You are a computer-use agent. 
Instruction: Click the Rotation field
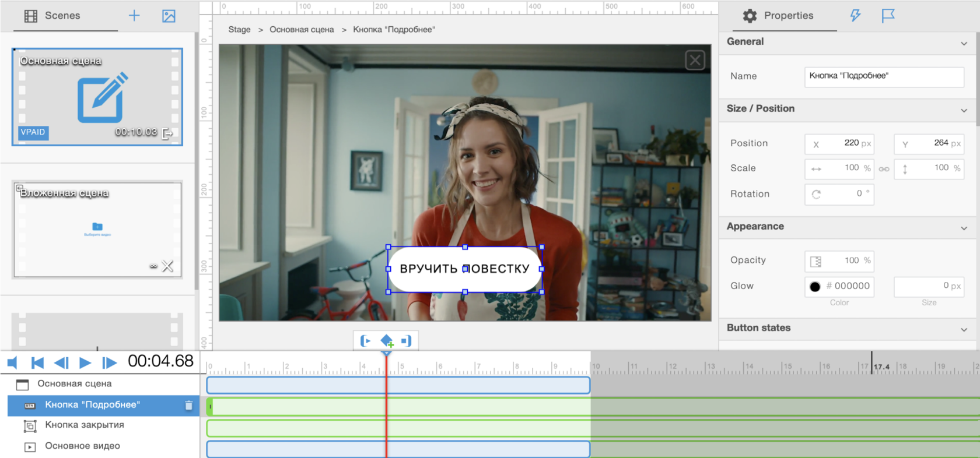point(839,195)
